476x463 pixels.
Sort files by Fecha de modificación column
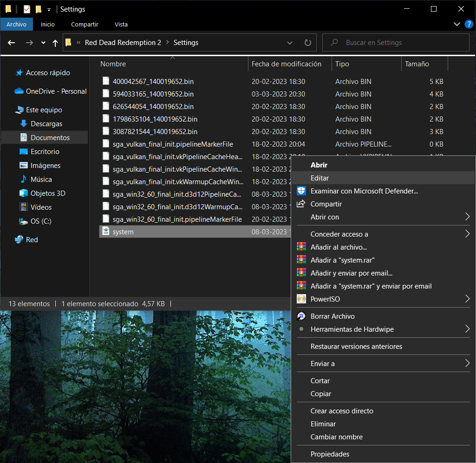click(286, 64)
